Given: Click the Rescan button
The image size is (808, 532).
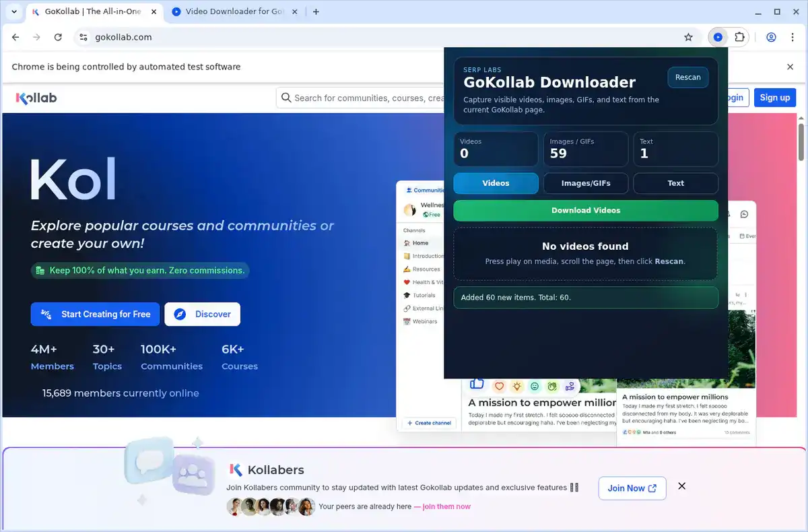Looking at the screenshot, I should [x=688, y=77].
